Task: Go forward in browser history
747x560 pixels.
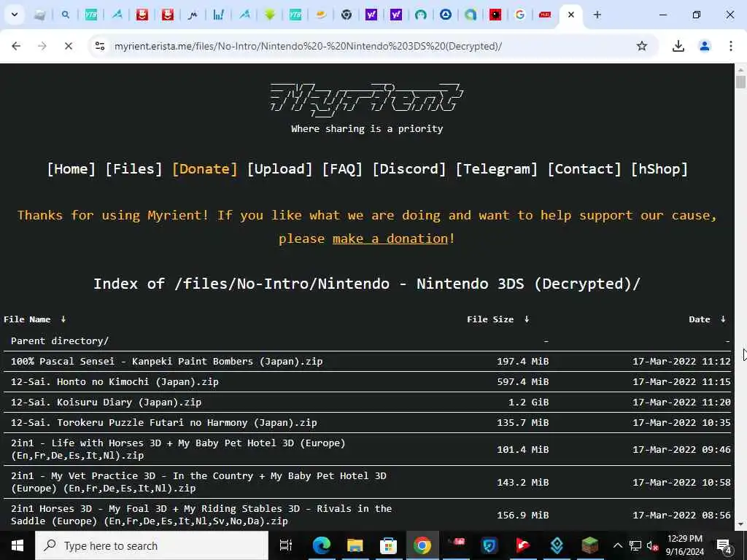Action: point(42,46)
